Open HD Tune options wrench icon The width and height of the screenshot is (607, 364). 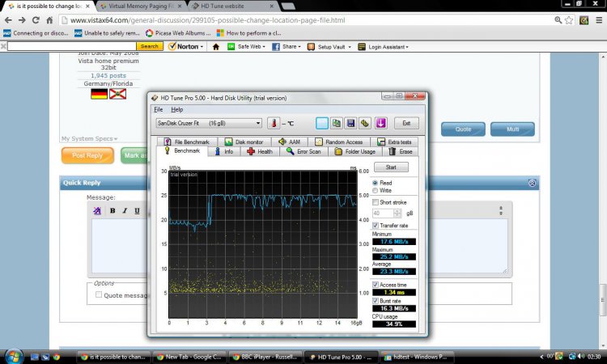[366, 124]
